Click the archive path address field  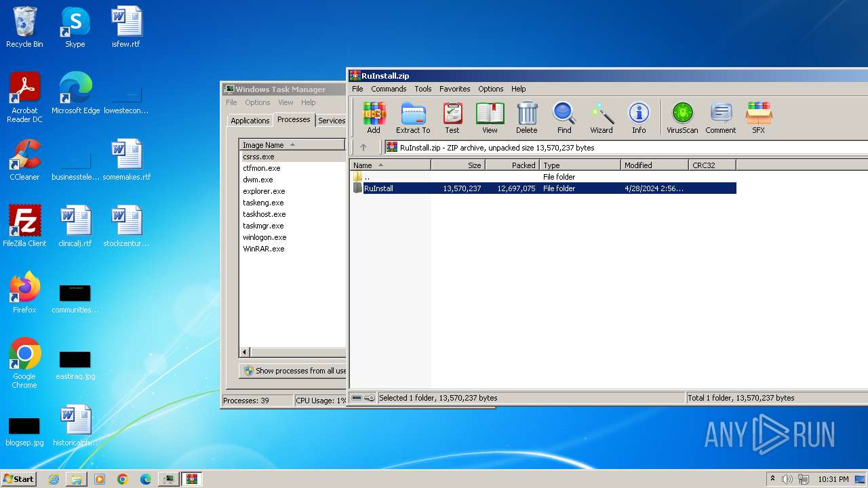pyautogui.click(x=625, y=147)
